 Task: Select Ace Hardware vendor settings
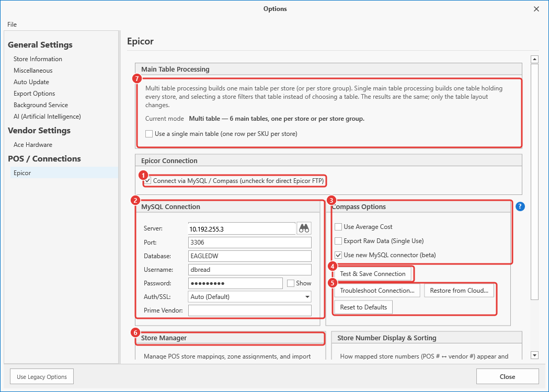tap(33, 145)
